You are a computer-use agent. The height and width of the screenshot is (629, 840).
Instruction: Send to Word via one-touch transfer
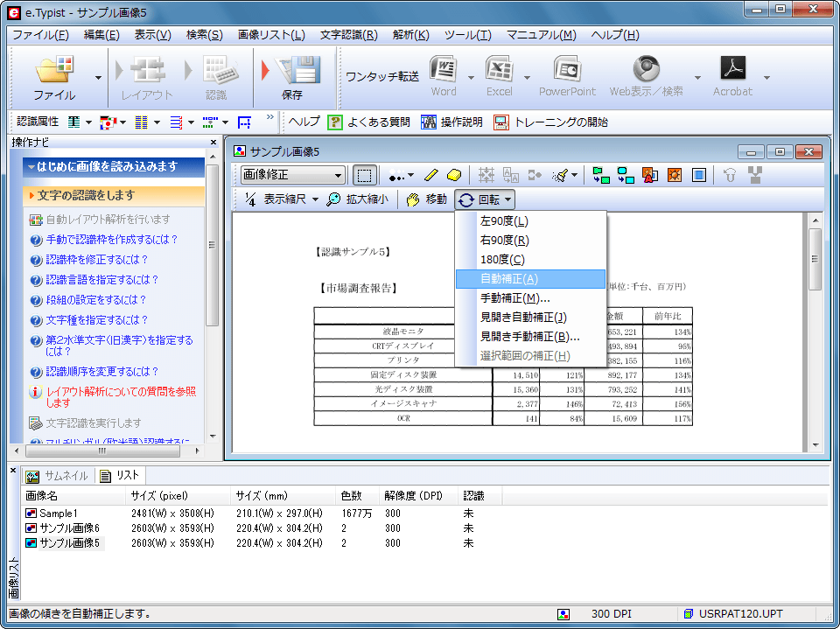[444, 68]
